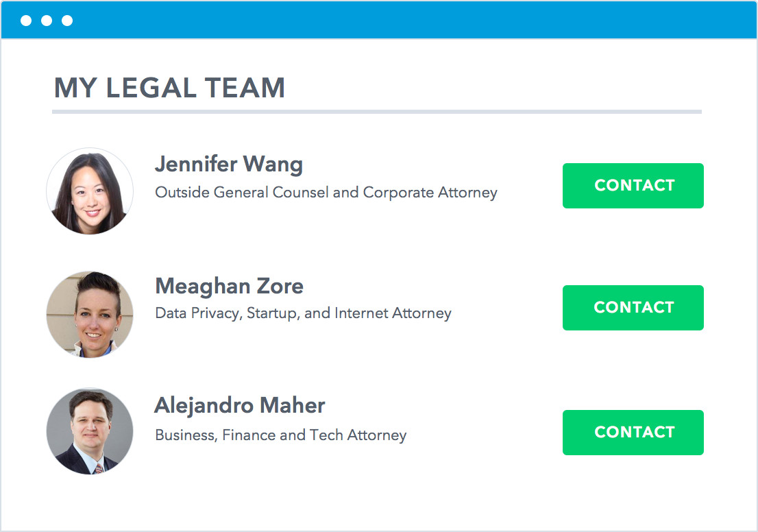Open Jennifer Wang's profile photo
This screenshot has height=532, width=758.
point(90,191)
